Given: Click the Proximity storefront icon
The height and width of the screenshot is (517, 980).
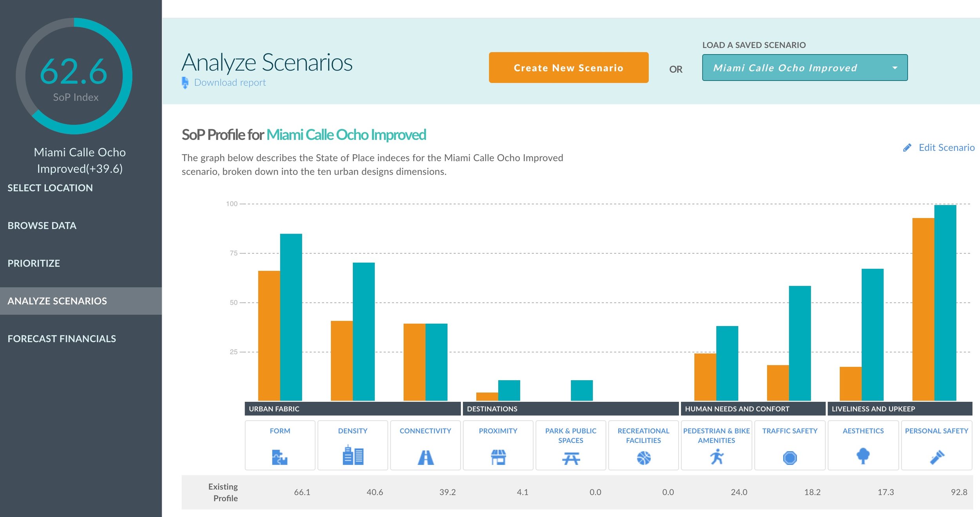Looking at the screenshot, I should coord(498,457).
